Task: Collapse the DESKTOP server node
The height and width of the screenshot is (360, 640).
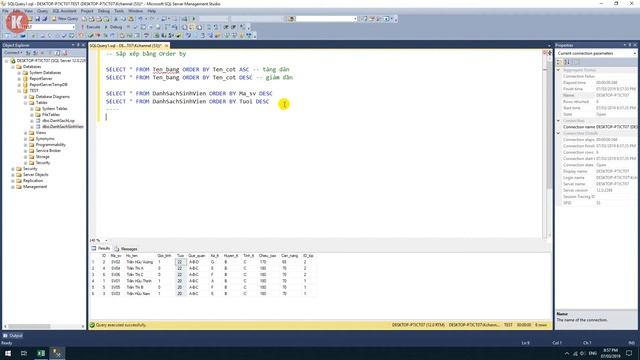Action: (7, 60)
